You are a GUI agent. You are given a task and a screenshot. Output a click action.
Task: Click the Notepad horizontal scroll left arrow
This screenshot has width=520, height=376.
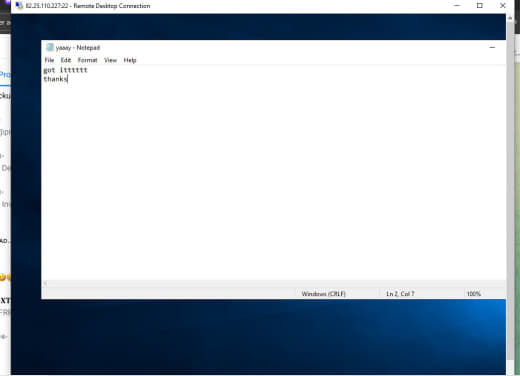click(45, 283)
